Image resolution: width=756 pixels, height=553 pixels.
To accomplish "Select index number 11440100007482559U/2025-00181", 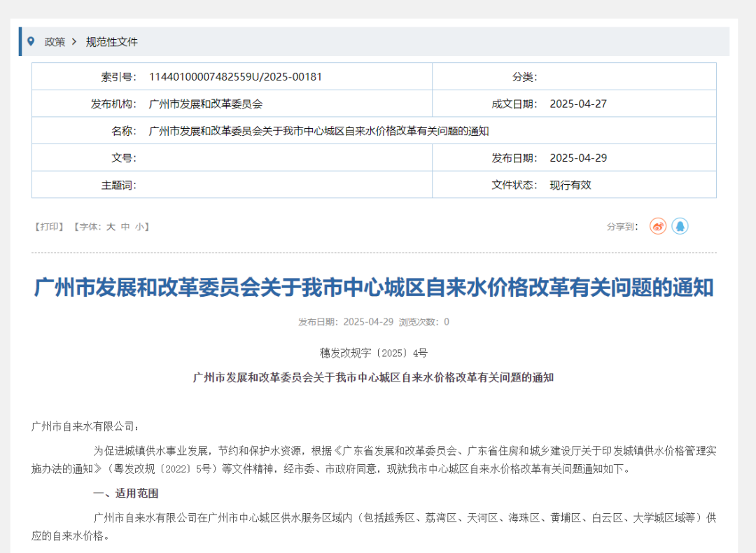I will tap(235, 77).
